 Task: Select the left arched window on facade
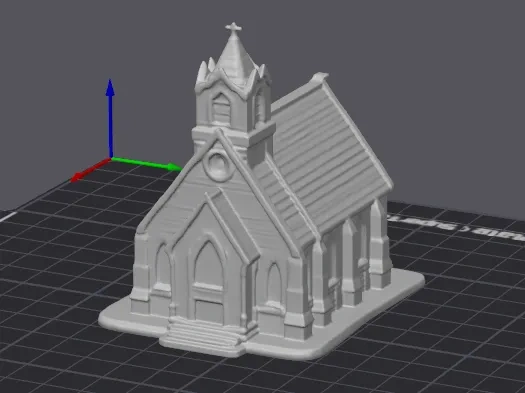[162, 268]
